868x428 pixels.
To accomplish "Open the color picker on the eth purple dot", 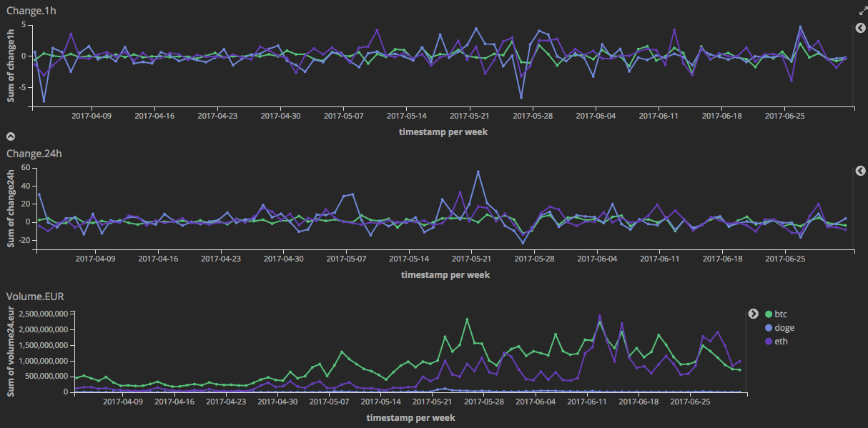I will point(769,342).
